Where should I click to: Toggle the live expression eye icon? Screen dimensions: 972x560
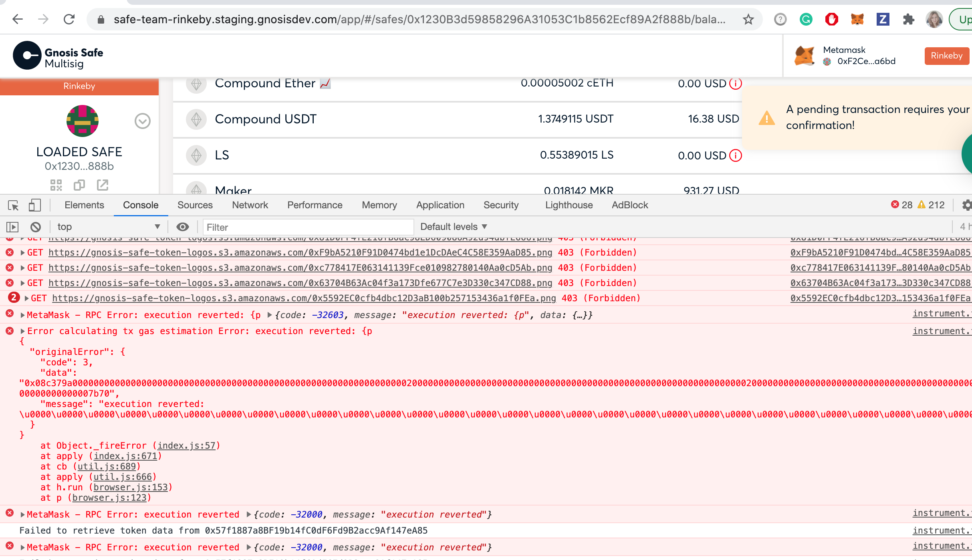[183, 227]
